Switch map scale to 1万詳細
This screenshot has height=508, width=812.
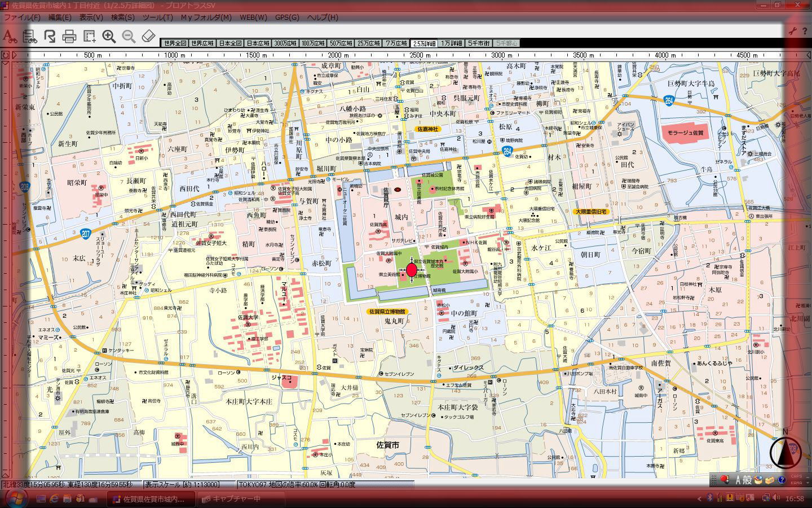click(x=452, y=43)
